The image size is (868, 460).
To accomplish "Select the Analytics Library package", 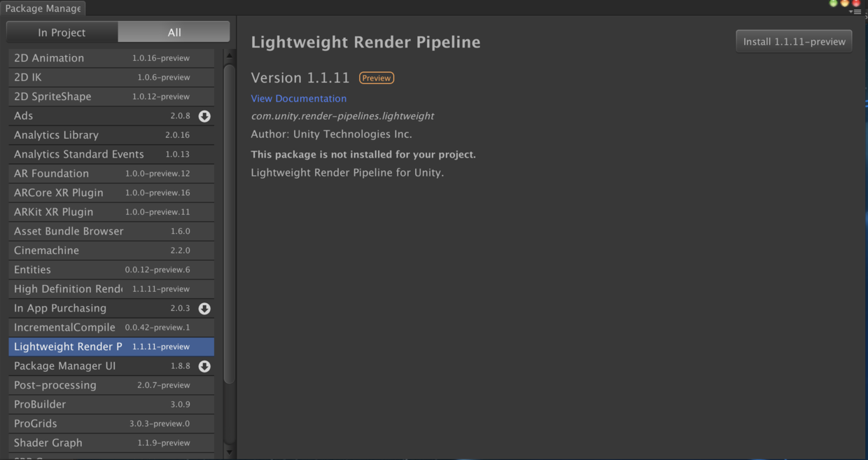I will point(111,135).
